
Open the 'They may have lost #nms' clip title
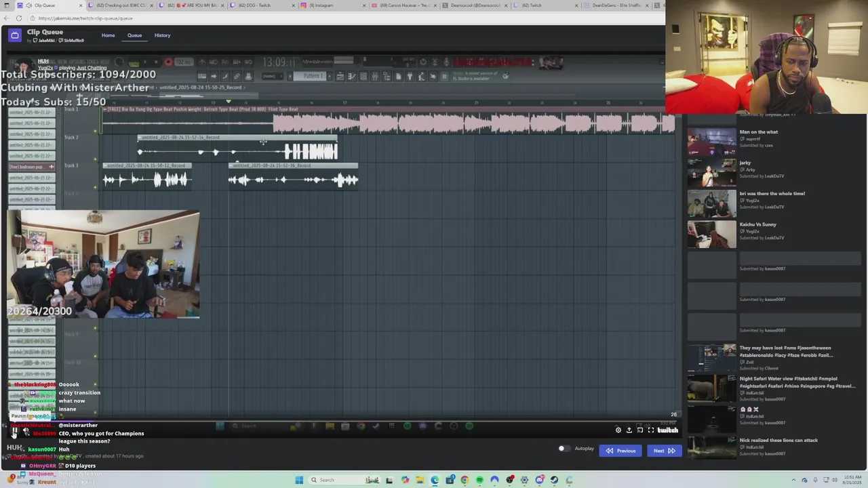(786, 351)
